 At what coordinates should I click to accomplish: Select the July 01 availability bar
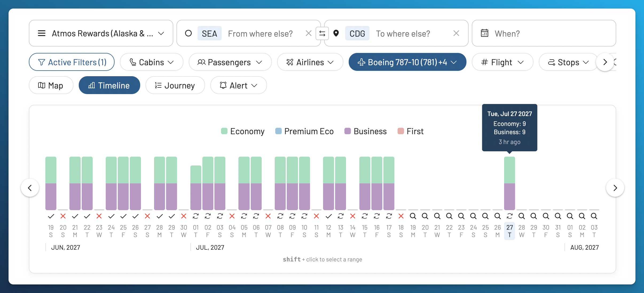(196, 188)
